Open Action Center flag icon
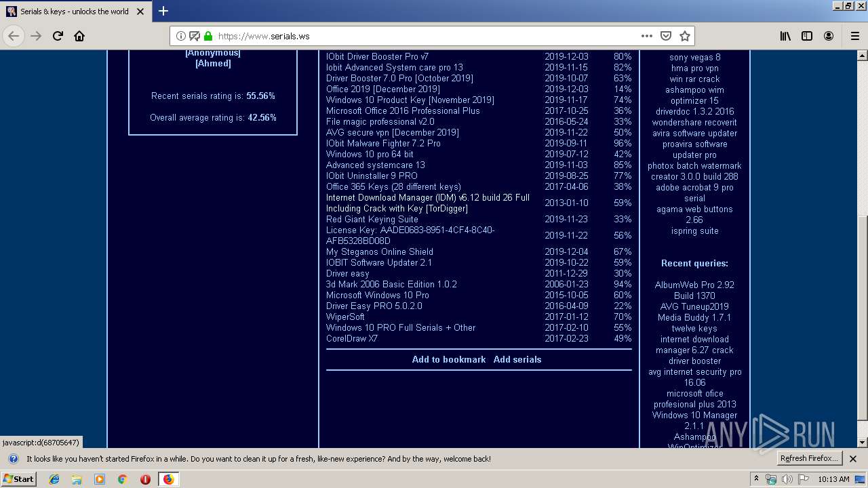Screen dimensions: 868x488 coord(804,479)
